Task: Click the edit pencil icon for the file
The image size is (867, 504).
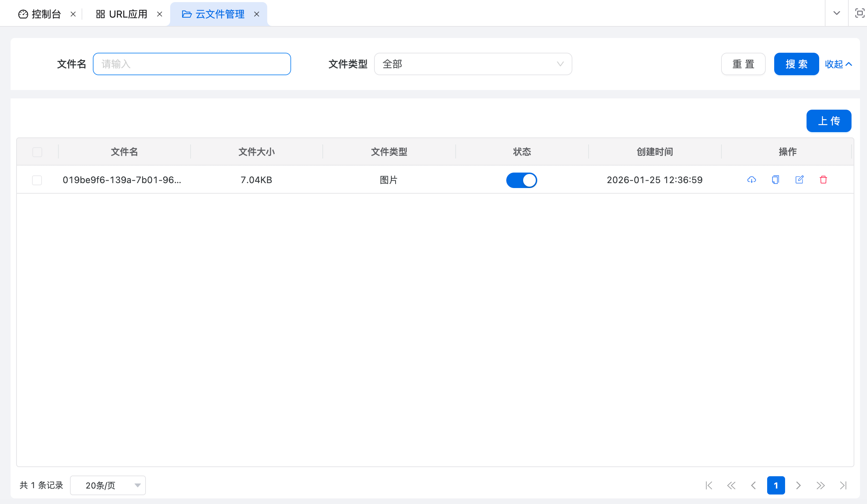Action: [799, 180]
